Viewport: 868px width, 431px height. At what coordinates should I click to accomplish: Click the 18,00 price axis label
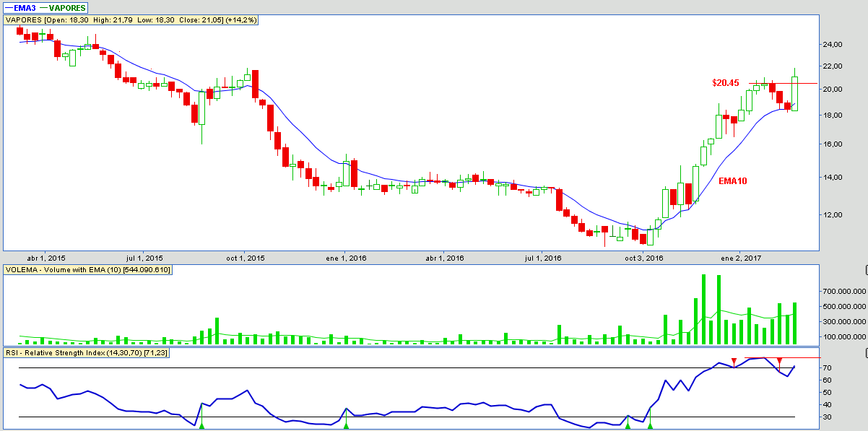click(x=833, y=116)
